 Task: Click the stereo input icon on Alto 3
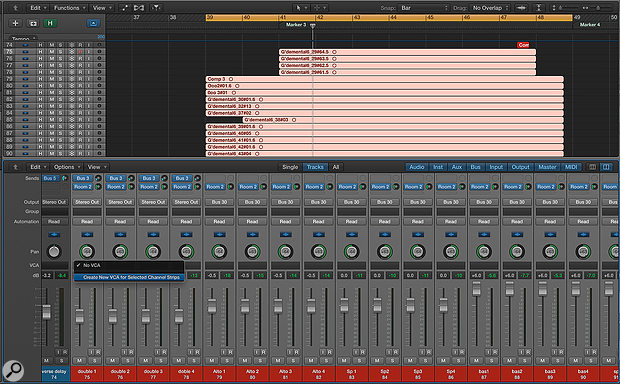tap(285, 235)
